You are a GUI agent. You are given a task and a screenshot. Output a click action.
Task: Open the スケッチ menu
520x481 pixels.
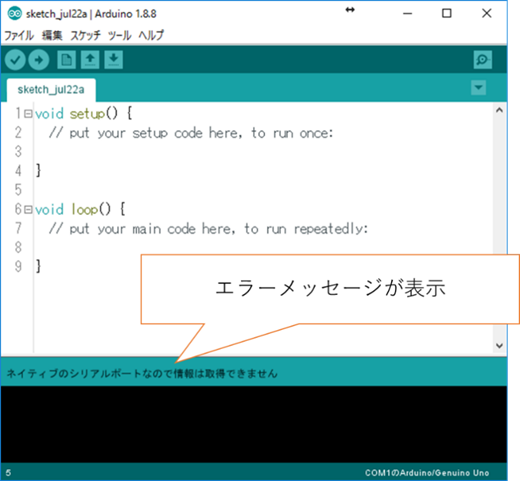tap(85, 35)
